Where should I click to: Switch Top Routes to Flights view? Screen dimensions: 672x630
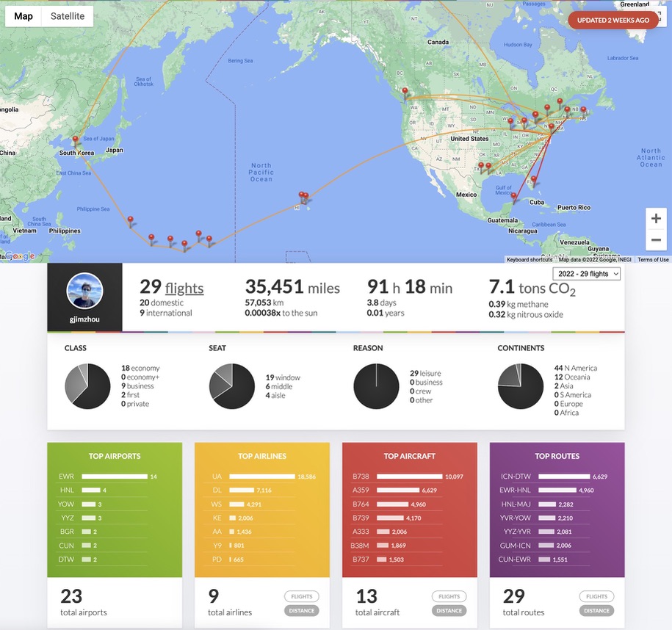[x=596, y=597]
